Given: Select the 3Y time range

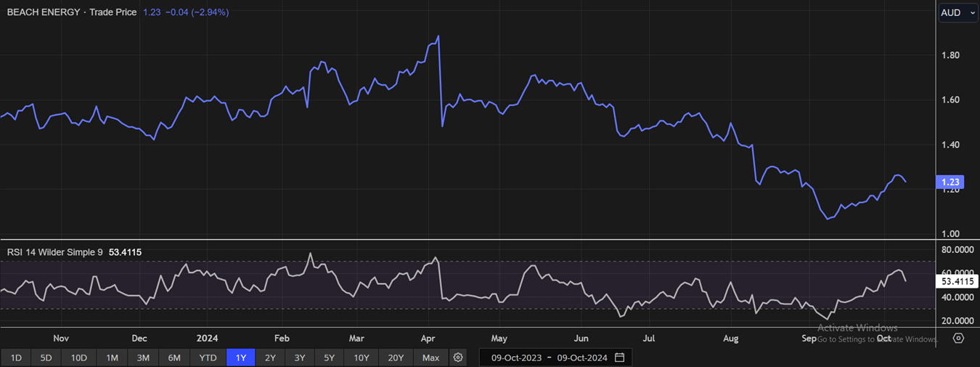Looking at the screenshot, I should coord(300,358).
